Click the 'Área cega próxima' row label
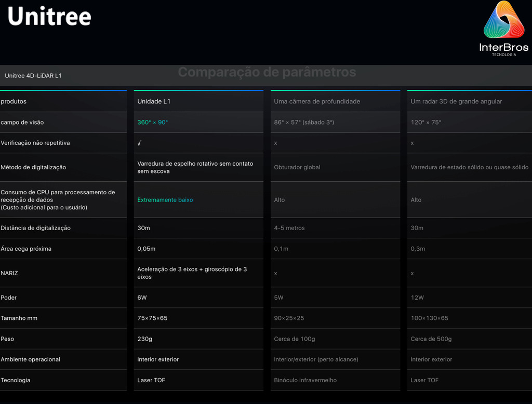 pos(26,249)
